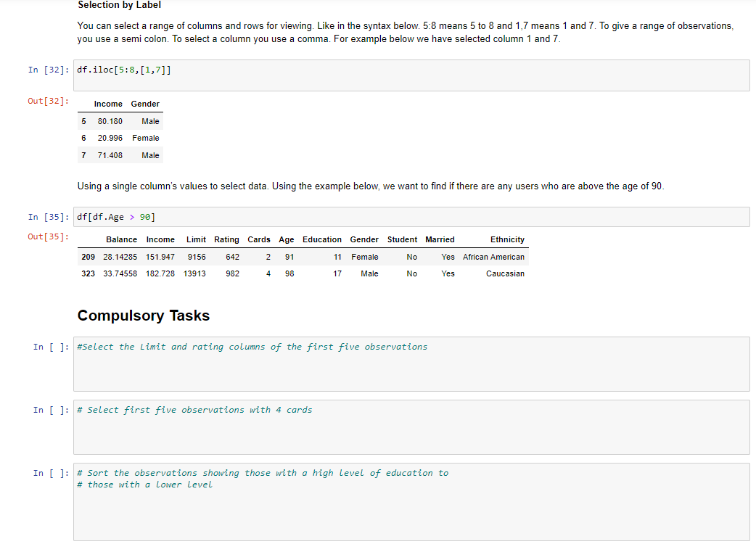Click the Age column header in second table
756x552 pixels.
coord(286,239)
